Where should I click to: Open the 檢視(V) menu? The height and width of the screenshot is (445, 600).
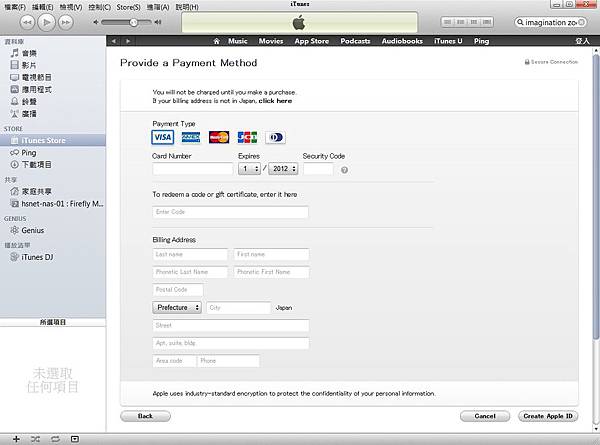pos(70,7)
